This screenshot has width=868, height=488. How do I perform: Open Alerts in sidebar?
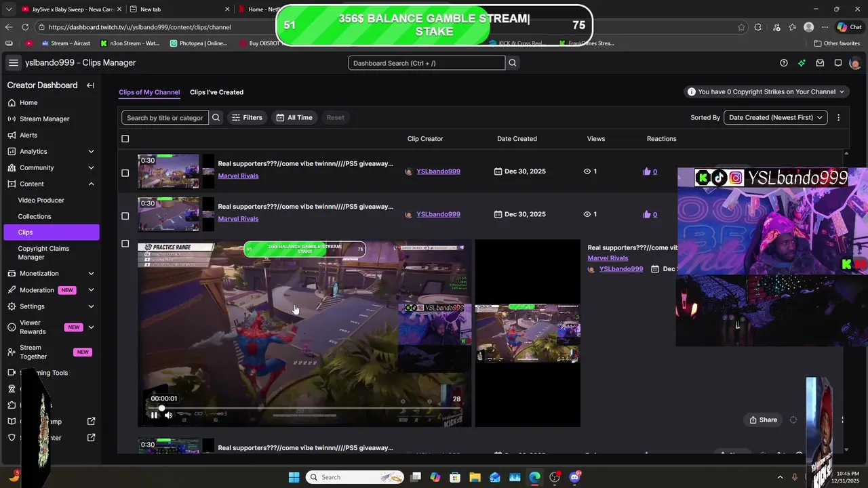(x=28, y=135)
